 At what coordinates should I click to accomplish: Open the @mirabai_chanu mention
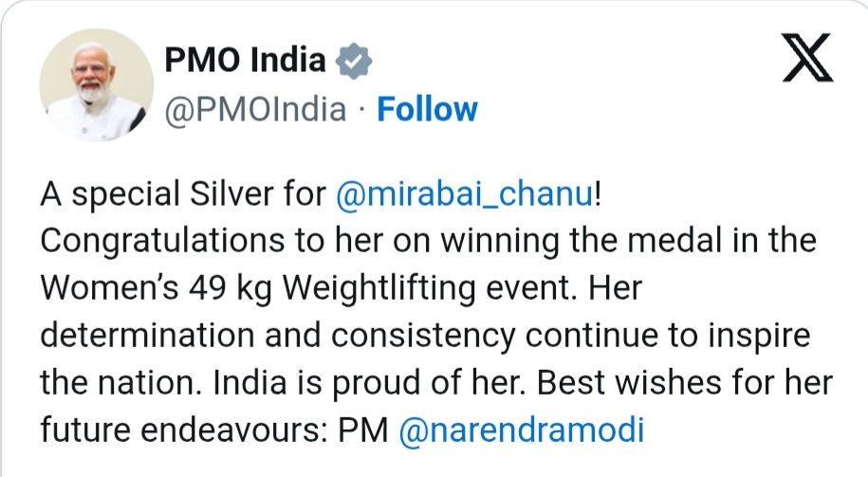464,194
